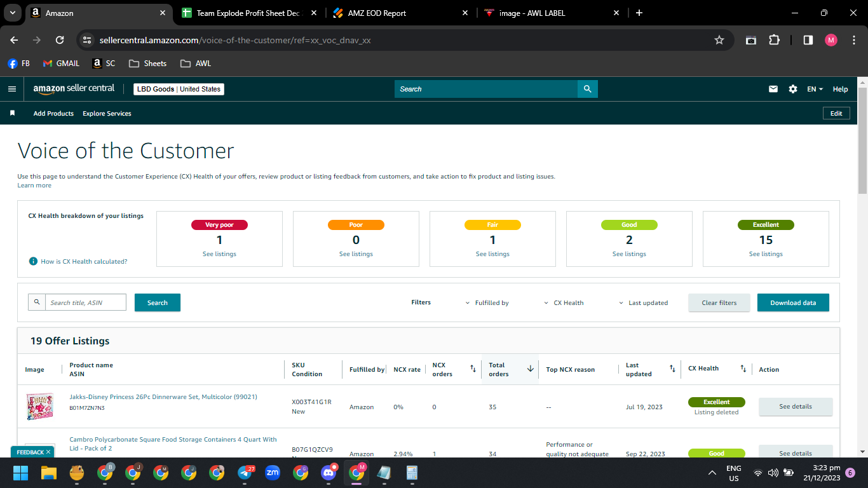Click the Search title, ASIN input field
This screenshot has width=868, height=488.
(85, 302)
